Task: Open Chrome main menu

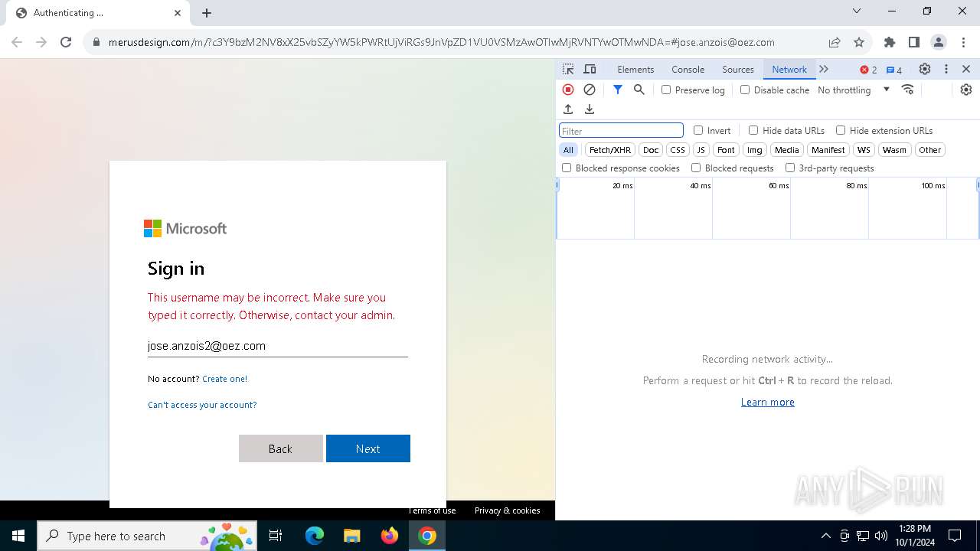Action: pyautogui.click(x=962, y=42)
